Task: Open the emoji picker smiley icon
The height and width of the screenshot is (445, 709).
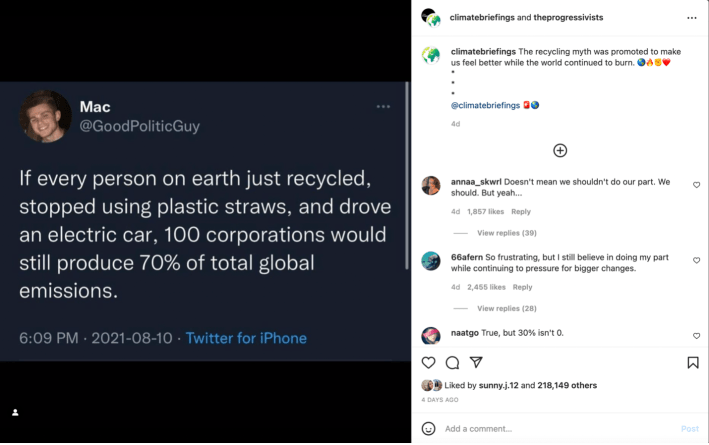Action: pyautogui.click(x=429, y=428)
